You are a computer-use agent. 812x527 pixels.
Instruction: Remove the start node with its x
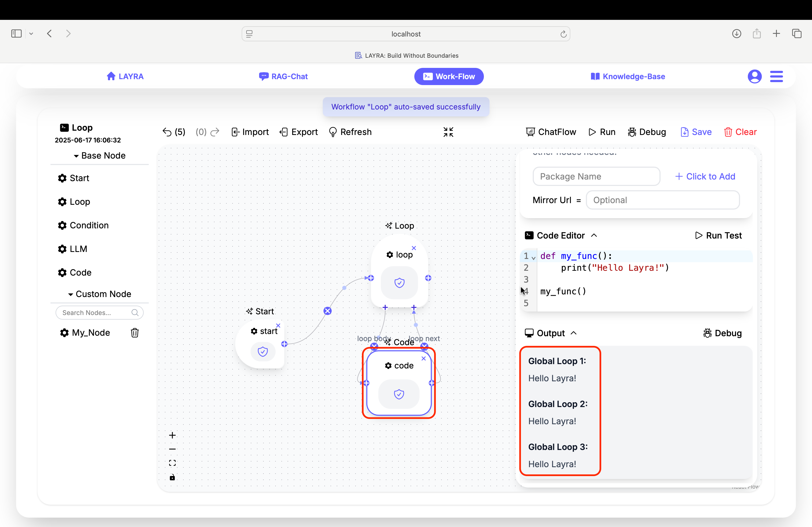click(278, 325)
